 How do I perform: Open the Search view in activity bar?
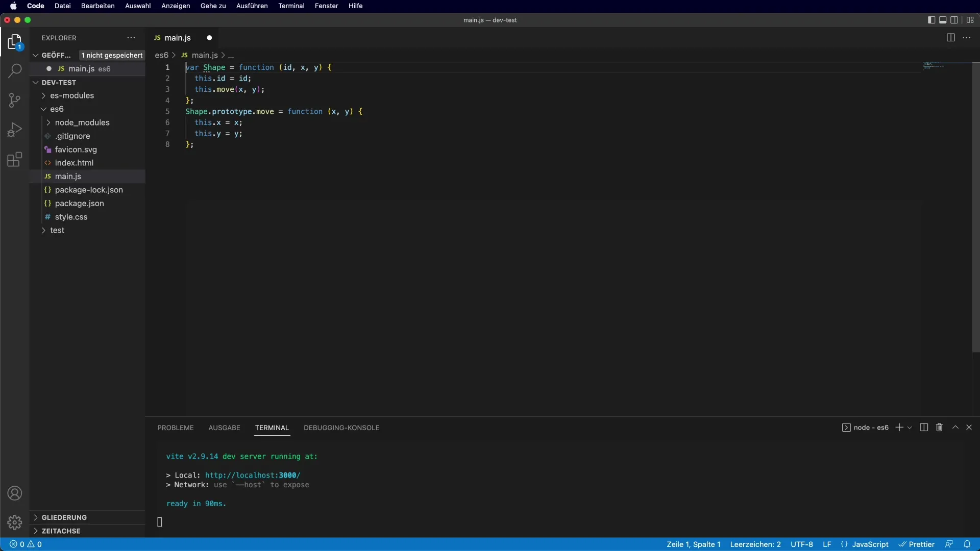(x=15, y=70)
